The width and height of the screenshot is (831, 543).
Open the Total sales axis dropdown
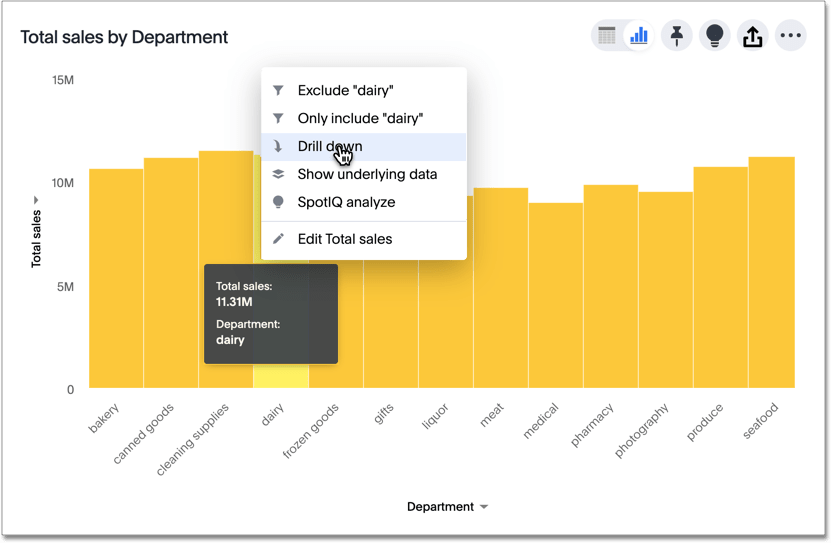[37, 201]
